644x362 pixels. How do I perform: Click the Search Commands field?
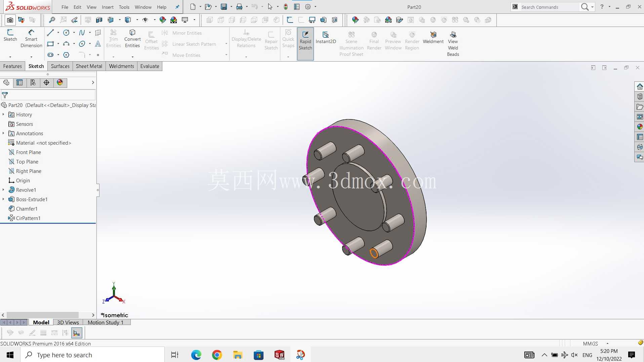tap(550, 7)
